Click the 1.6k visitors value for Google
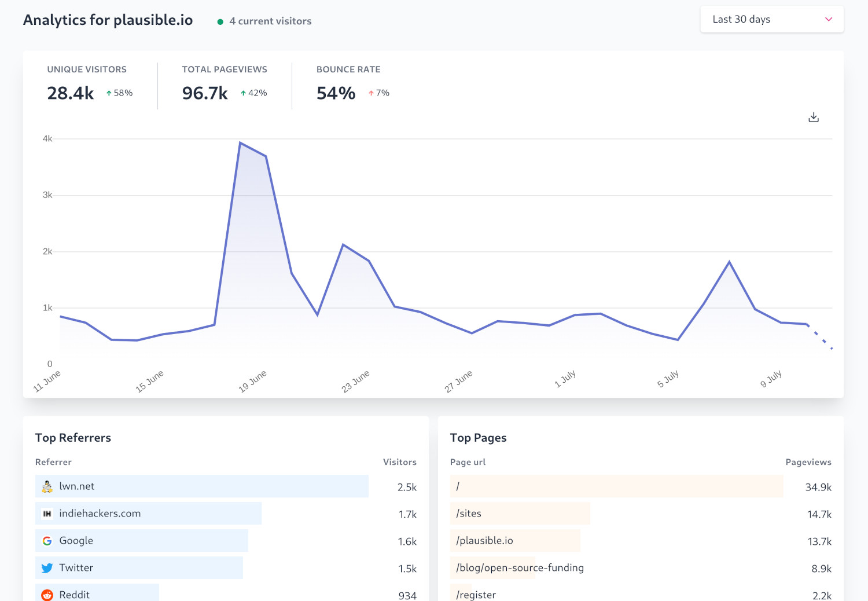 point(407,541)
